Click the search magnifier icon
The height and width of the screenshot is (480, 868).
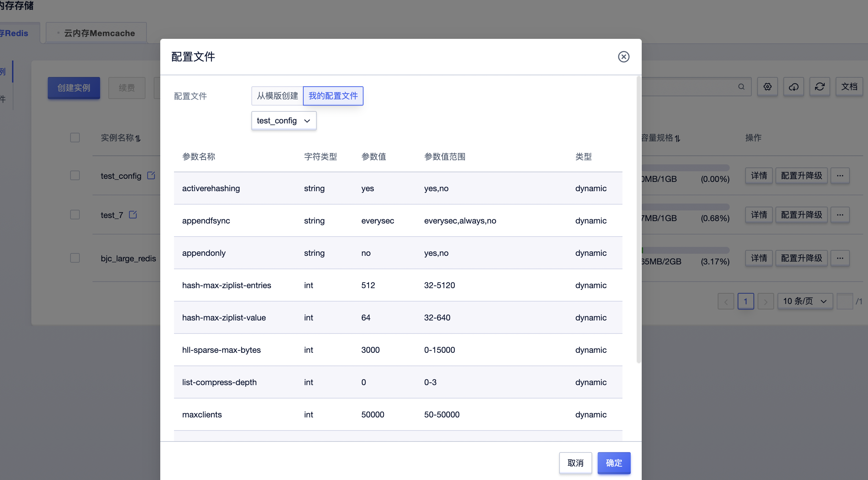pyautogui.click(x=741, y=87)
